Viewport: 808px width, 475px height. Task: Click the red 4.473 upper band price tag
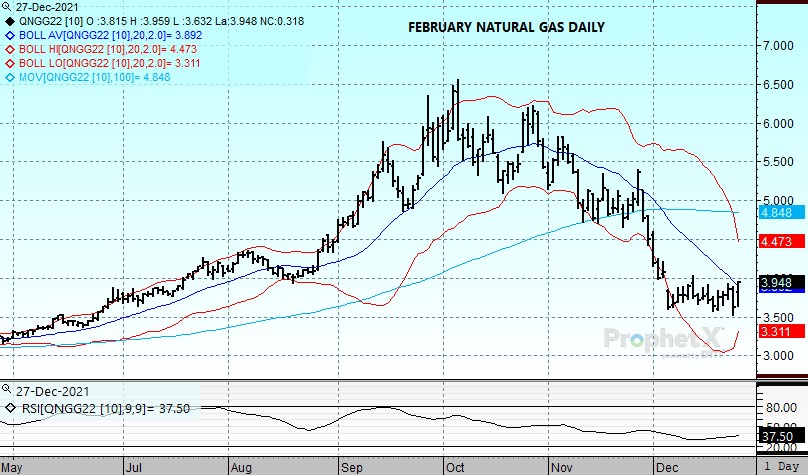pyautogui.click(x=777, y=242)
